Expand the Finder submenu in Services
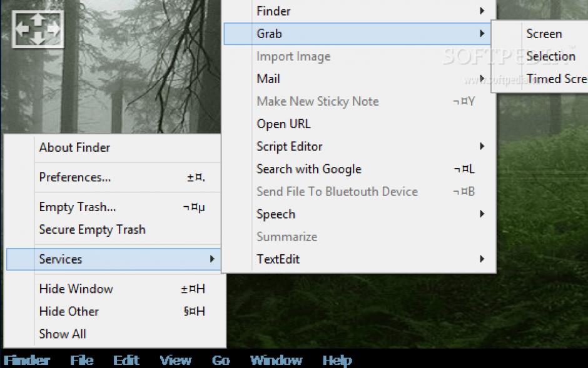 (x=357, y=11)
